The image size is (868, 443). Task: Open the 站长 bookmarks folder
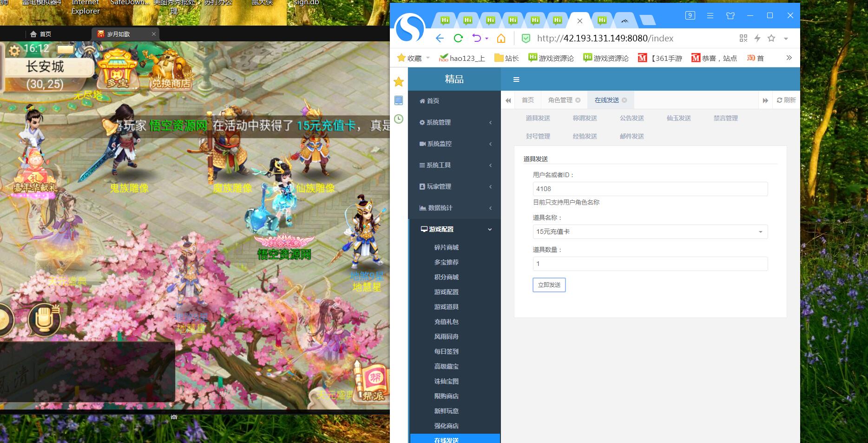click(x=506, y=58)
